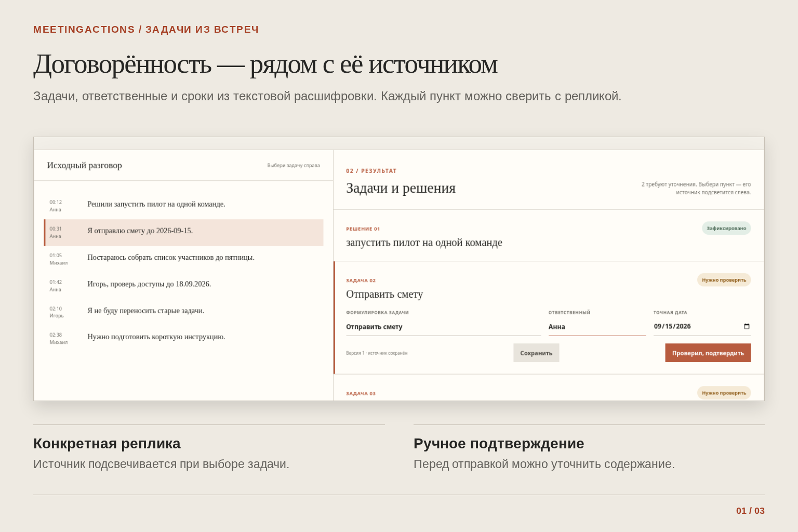Select the 02:38 line about короткую инструкцию
Image resolution: width=798 pixels, height=532 pixels.
[x=184, y=338]
